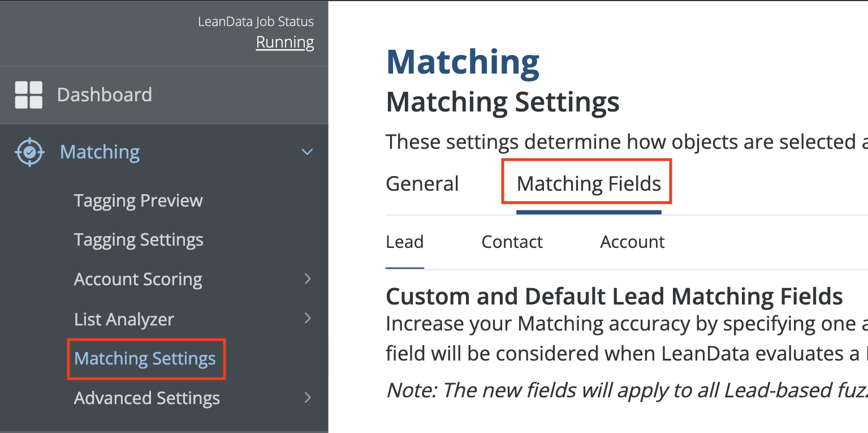Switch to the General tab
Image resolution: width=868 pixels, height=433 pixels.
[422, 184]
